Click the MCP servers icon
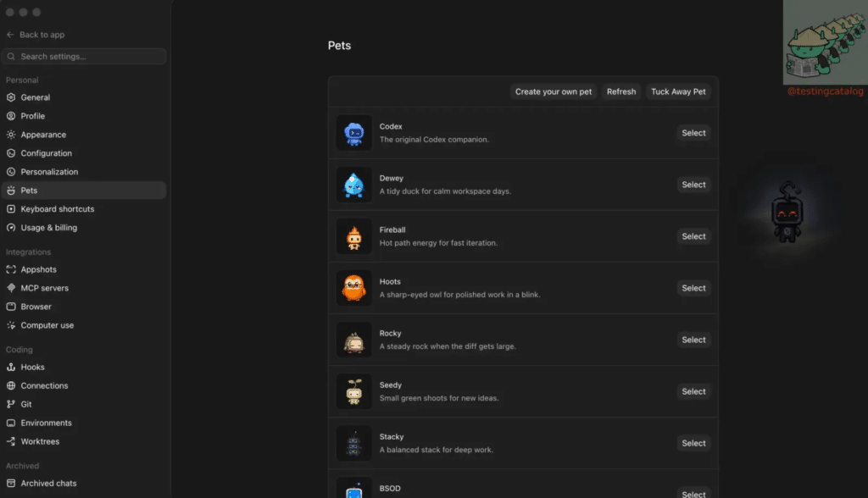 click(11, 288)
